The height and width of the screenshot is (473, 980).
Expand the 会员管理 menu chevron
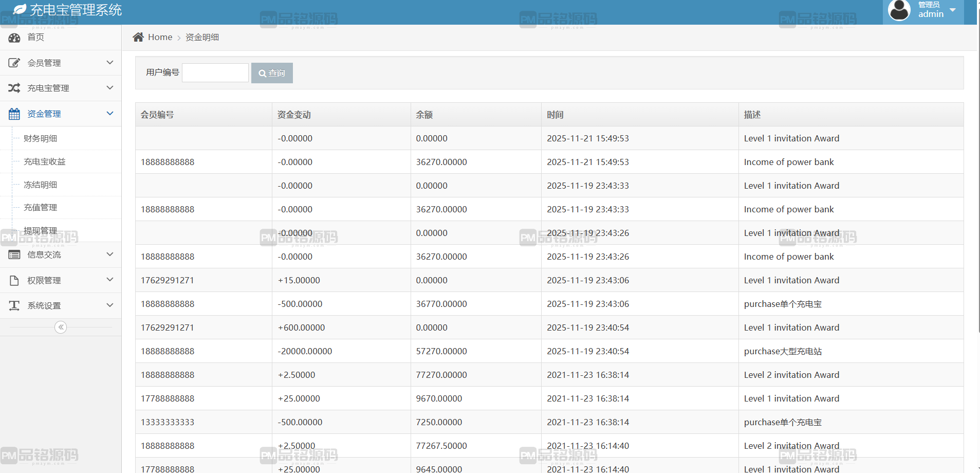(x=110, y=62)
